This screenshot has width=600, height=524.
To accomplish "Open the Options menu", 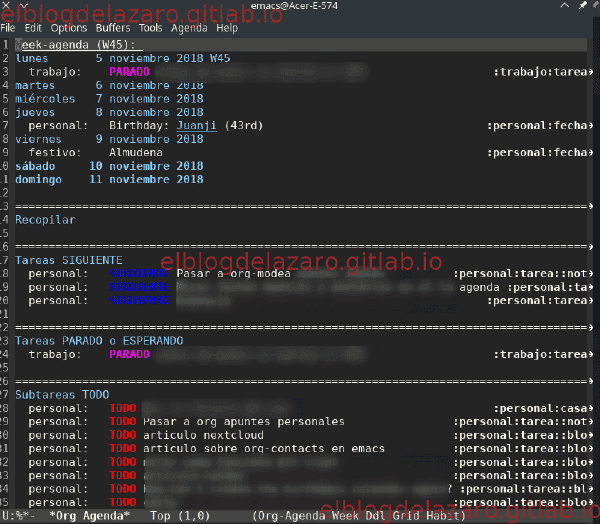I will (x=69, y=28).
